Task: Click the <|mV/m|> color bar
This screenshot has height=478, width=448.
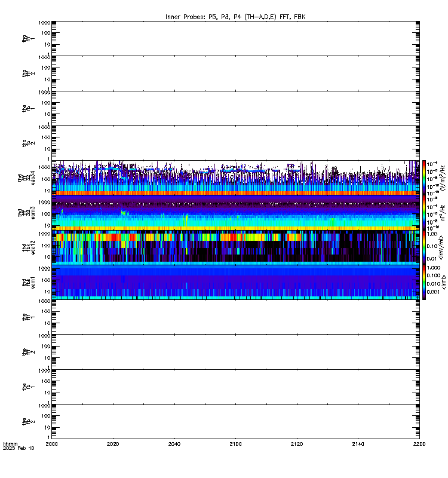Action: (424, 247)
